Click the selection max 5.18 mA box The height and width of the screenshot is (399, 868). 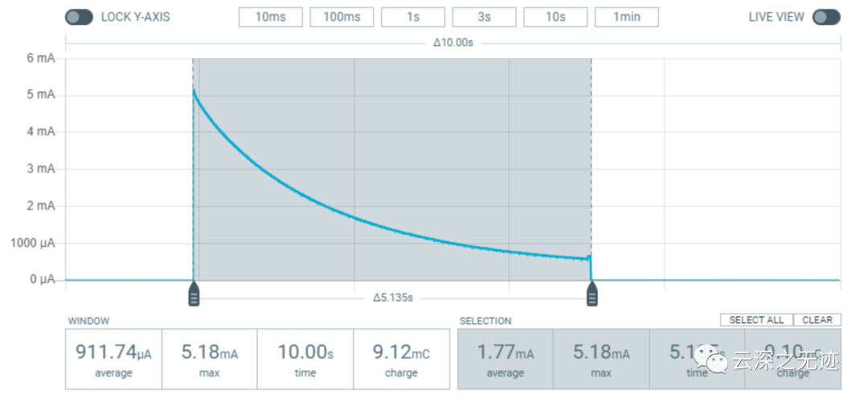pos(600,359)
